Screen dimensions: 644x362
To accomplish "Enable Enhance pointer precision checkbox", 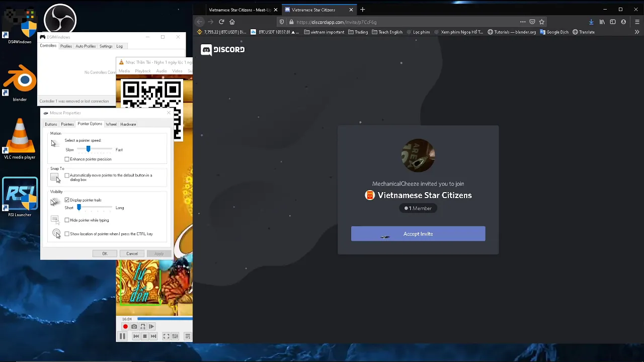I will [67, 159].
